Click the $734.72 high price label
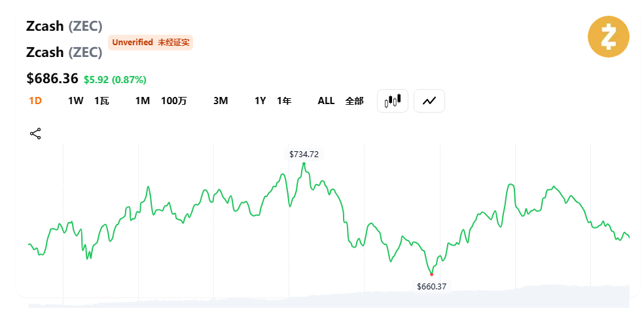This screenshot has height=313, width=644. [x=304, y=155]
